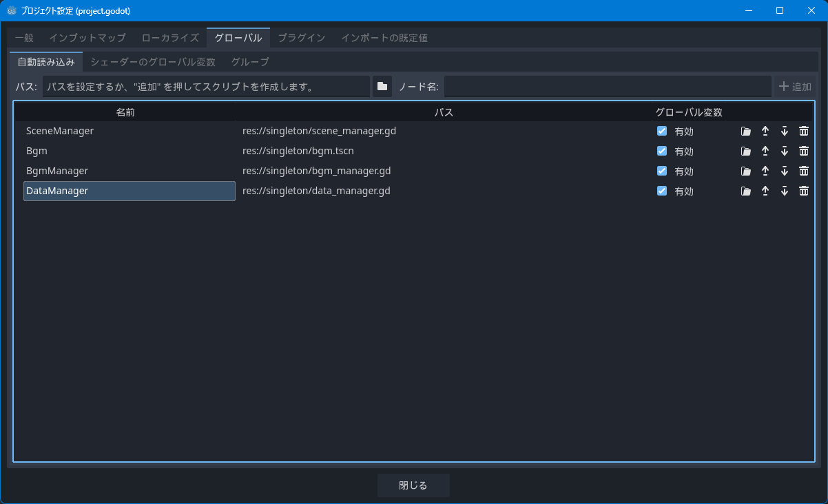Open file browser for SceneManager autoload
Image resolution: width=828 pixels, height=504 pixels.
point(745,131)
